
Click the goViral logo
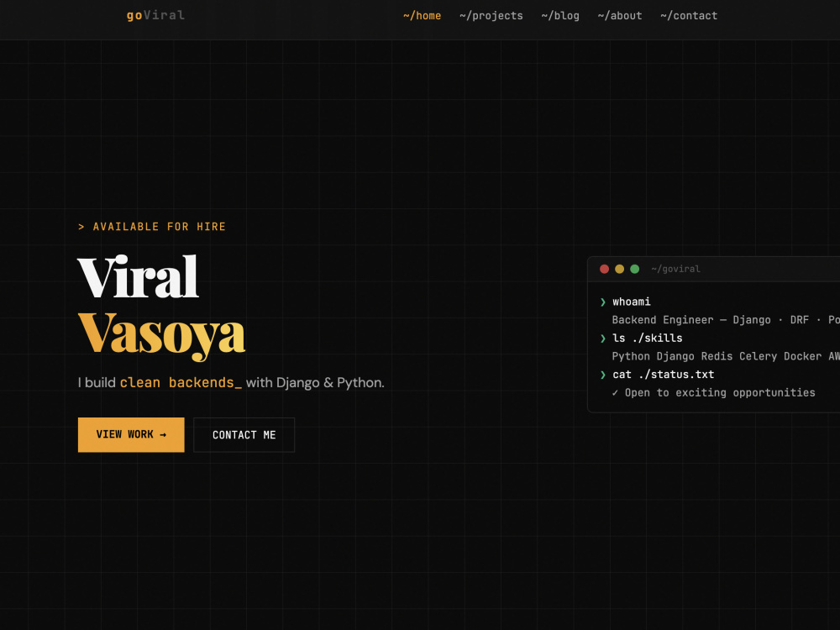point(155,15)
